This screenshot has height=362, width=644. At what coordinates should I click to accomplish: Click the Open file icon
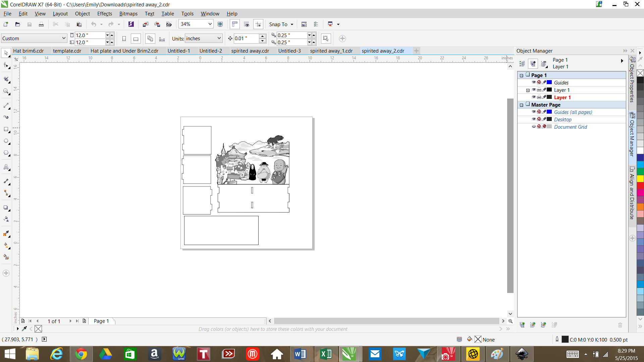[x=17, y=24]
